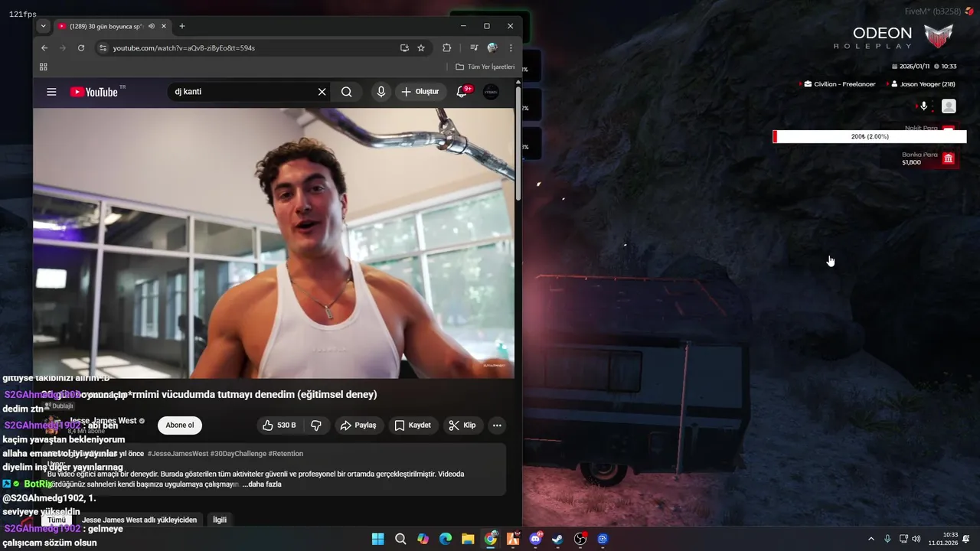Screen dimensions: 980x551
Task: Open Steam from taskbar
Action: (x=557, y=539)
